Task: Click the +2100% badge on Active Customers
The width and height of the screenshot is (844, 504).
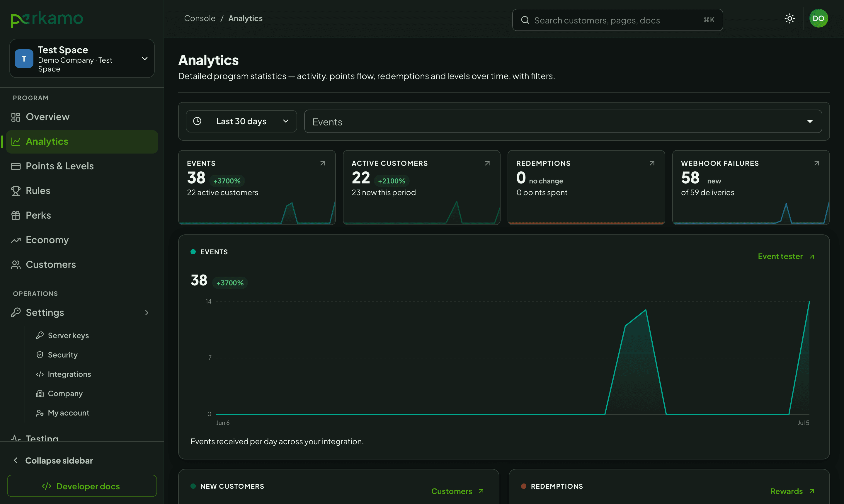Action: 392,181
